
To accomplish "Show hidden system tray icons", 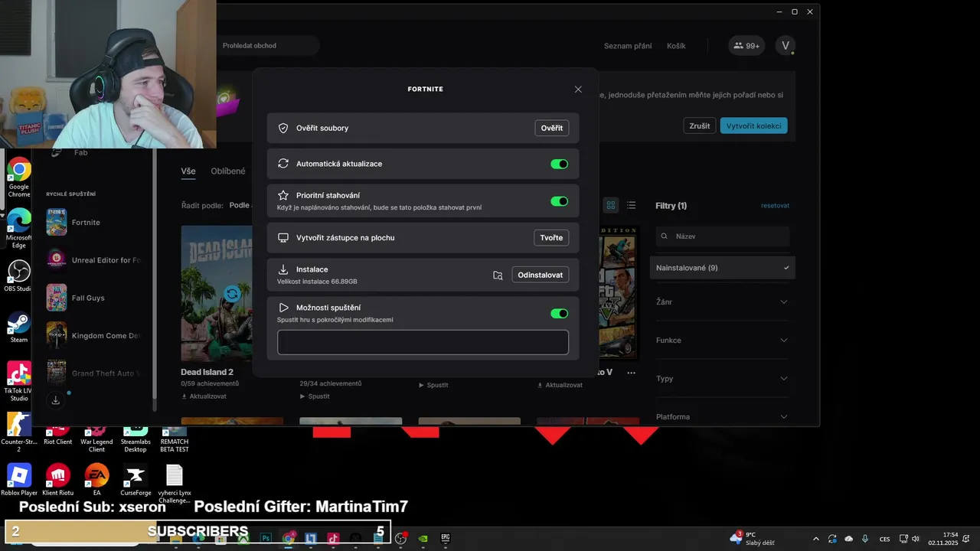I will point(816,539).
